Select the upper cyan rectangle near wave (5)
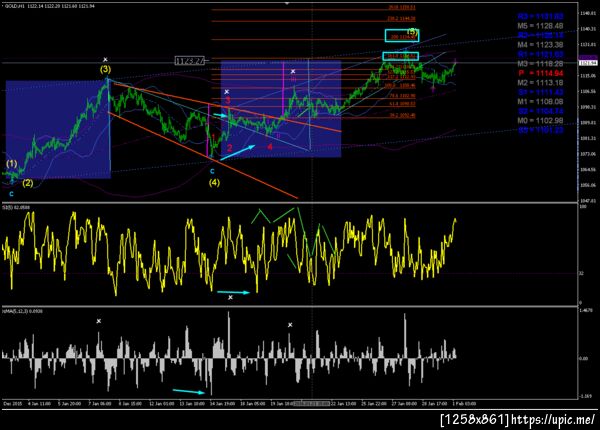 (x=402, y=36)
